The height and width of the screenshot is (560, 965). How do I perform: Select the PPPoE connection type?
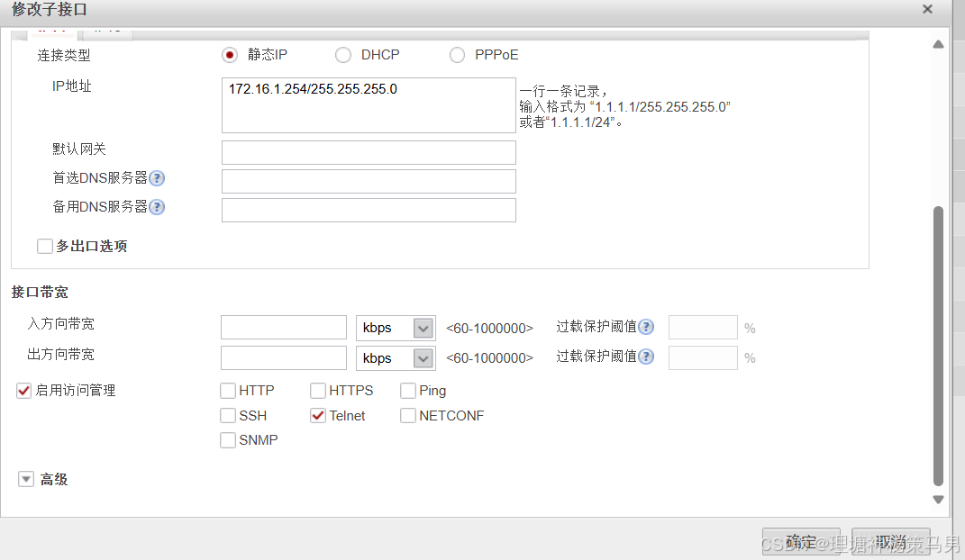pyautogui.click(x=457, y=55)
